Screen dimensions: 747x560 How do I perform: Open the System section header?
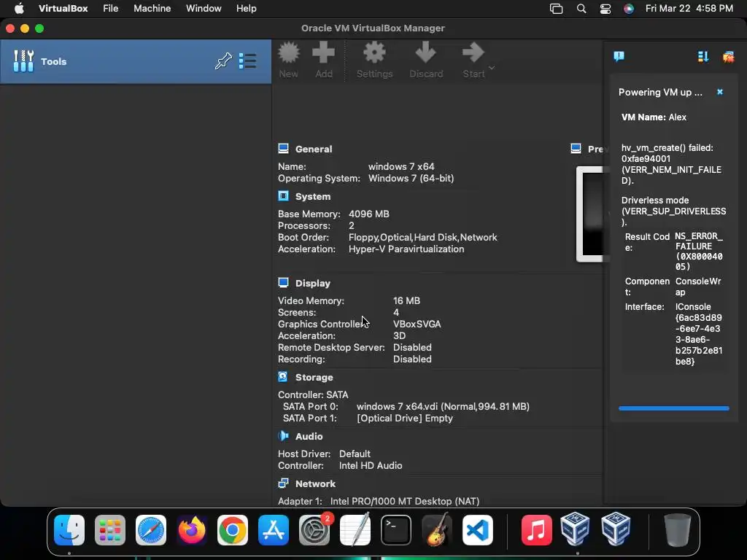[312, 197]
